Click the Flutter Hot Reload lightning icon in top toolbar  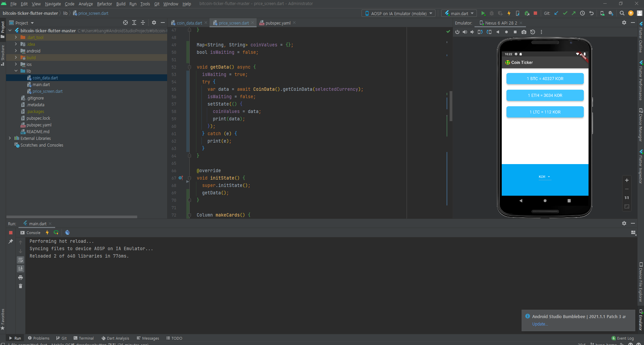pyautogui.click(x=509, y=13)
